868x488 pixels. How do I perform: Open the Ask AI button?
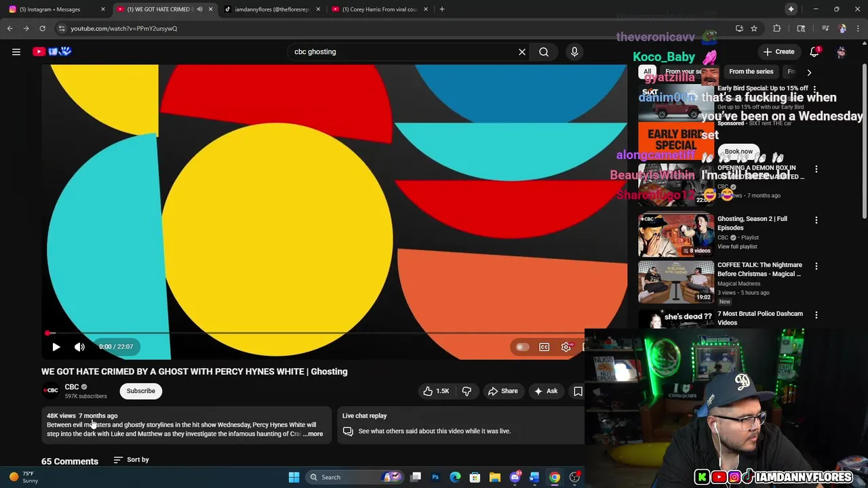tap(546, 390)
